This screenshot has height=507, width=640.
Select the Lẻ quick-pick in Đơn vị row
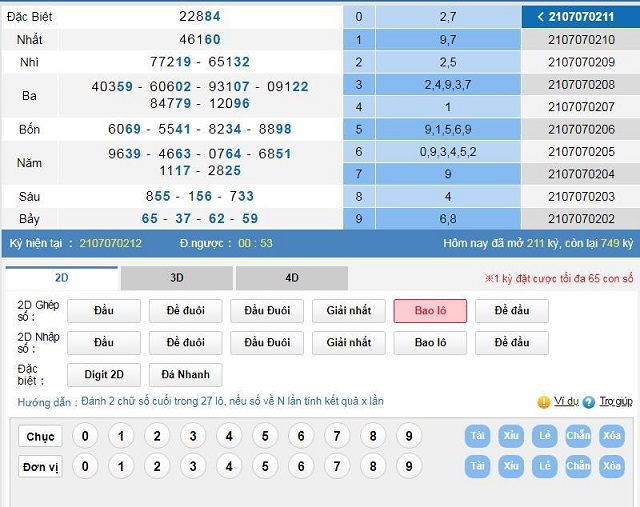coord(544,466)
